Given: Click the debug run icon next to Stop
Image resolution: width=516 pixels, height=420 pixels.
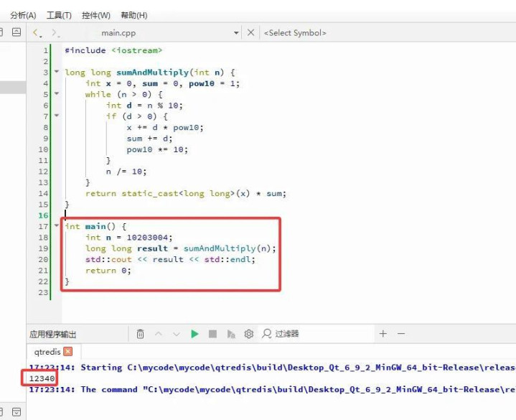Looking at the screenshot, I should 231,334.
